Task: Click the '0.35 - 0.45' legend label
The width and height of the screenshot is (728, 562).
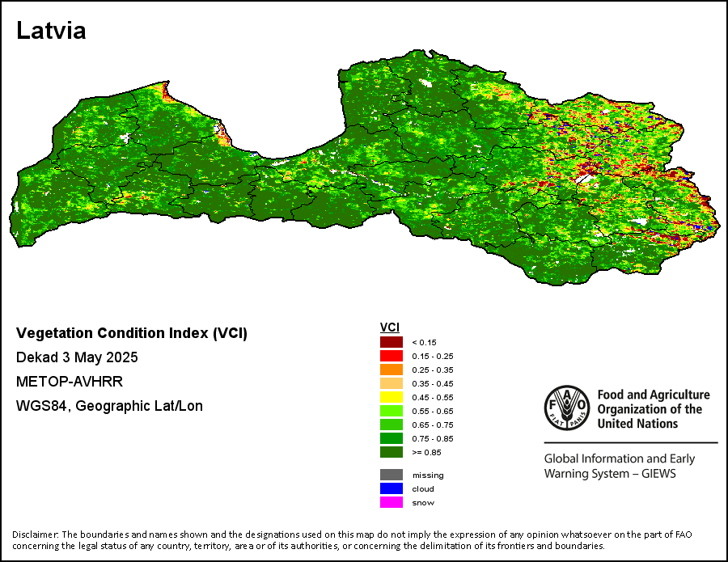Action: pos(433,384)
